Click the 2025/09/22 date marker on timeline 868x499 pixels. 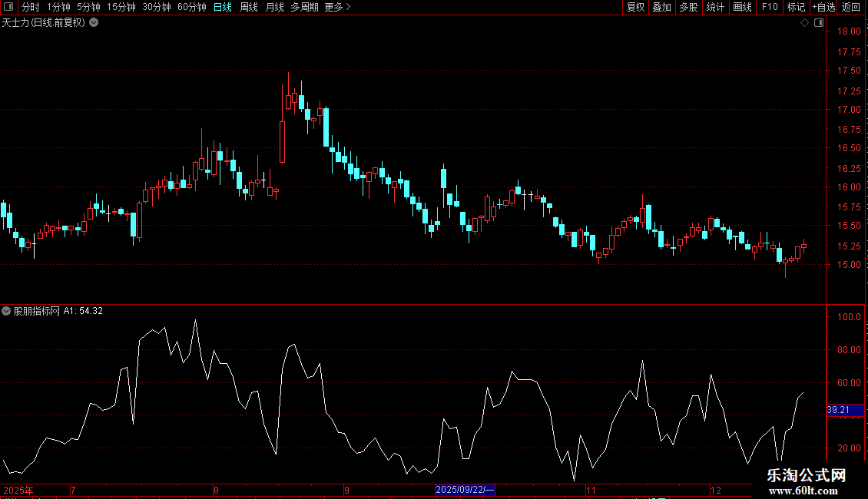[465, 490]
